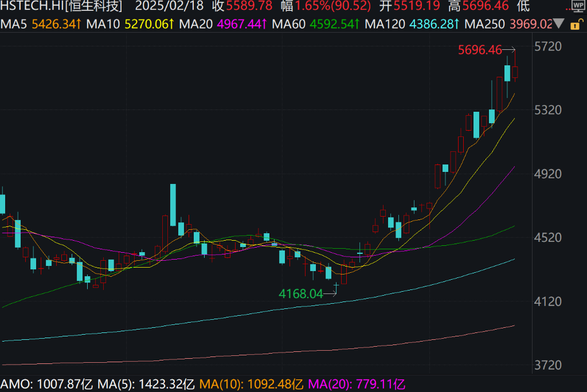Screen dimensions: 587x392
Task: Click the change value 1.65%(90.52)
Action: (333, 6)
